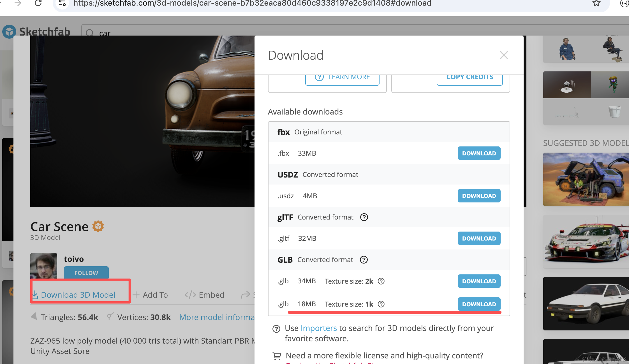Click the browser address bar URL
The width and height of the screenshot is (629, 364).
tap(252, 3)
